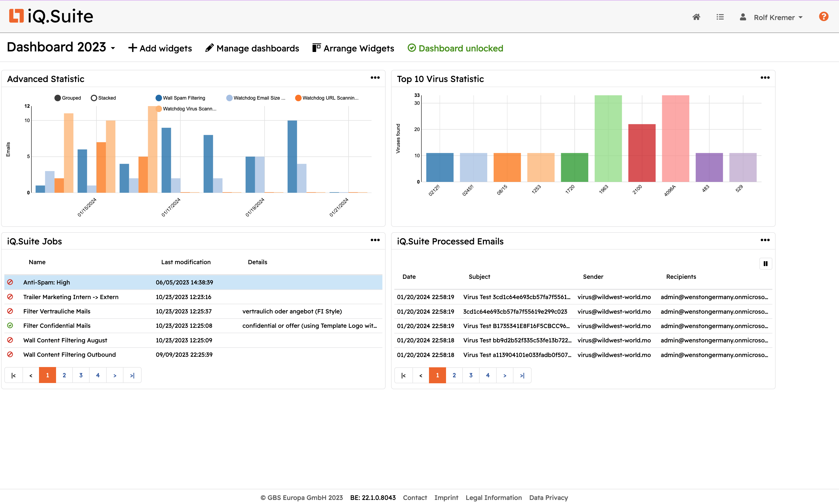
Task: Click the user profile icon
Action: click(x=743, y=17)
